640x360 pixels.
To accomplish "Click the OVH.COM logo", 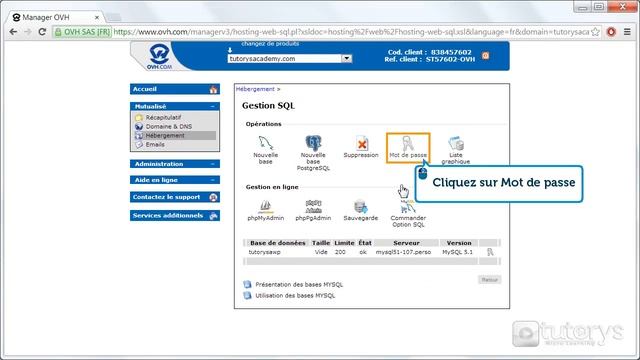I will (160, 56).
